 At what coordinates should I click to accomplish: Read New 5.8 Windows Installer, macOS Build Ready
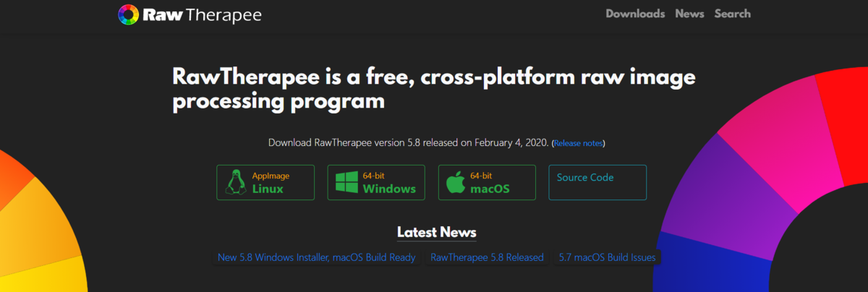tap(317, 257)
